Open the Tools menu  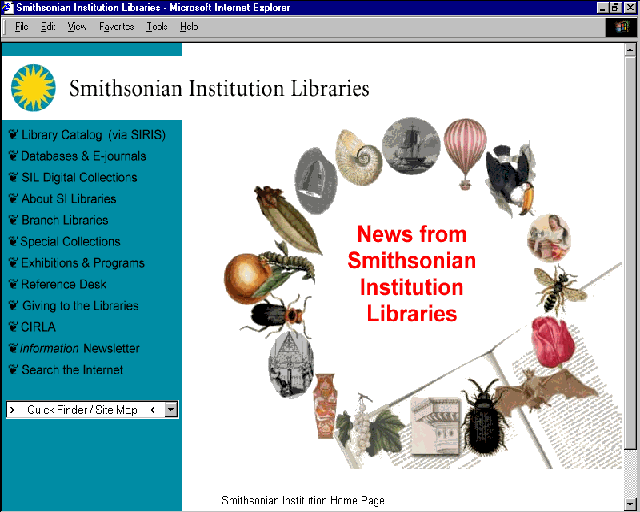pyautogui.click(x=157, y=27)
